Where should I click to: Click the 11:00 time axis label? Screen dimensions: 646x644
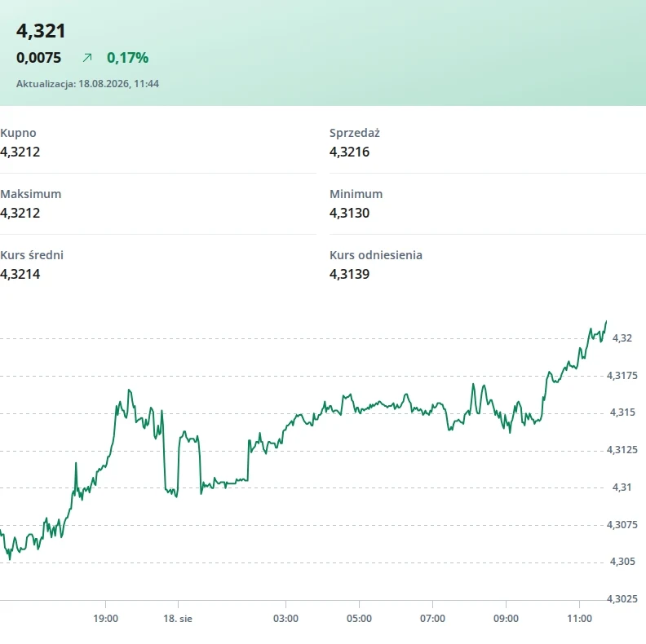coord(579,619)
